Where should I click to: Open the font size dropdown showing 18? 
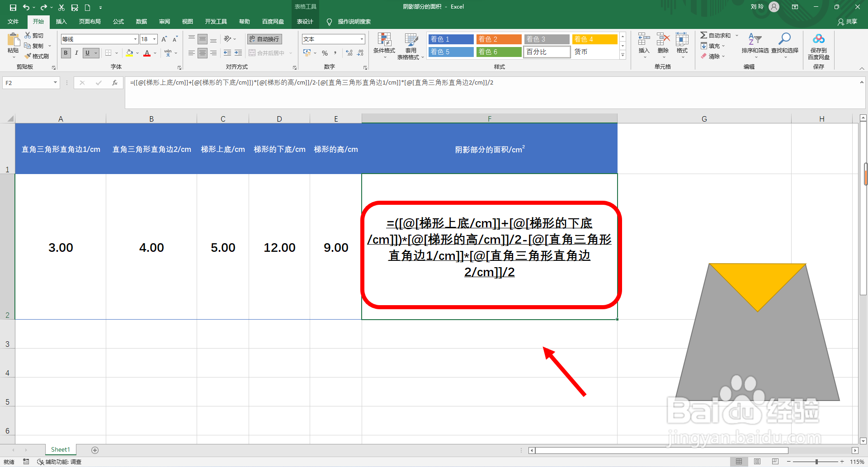[x=155, y=39]
